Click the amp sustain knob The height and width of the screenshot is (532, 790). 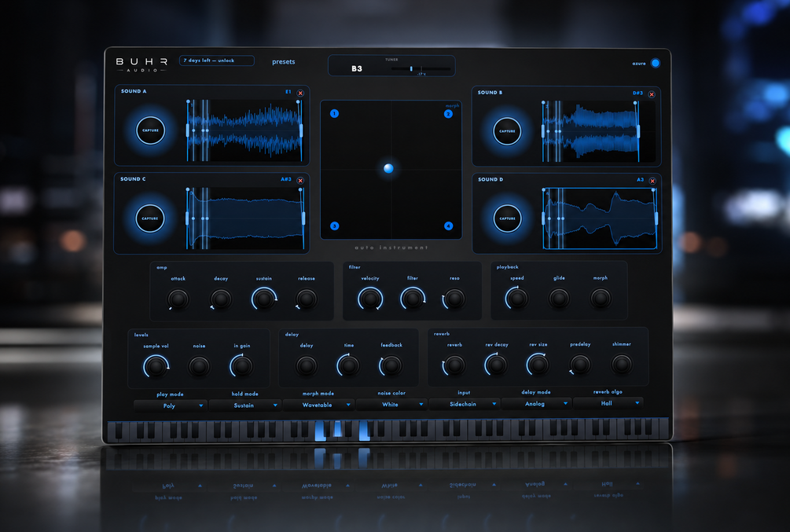264,299
